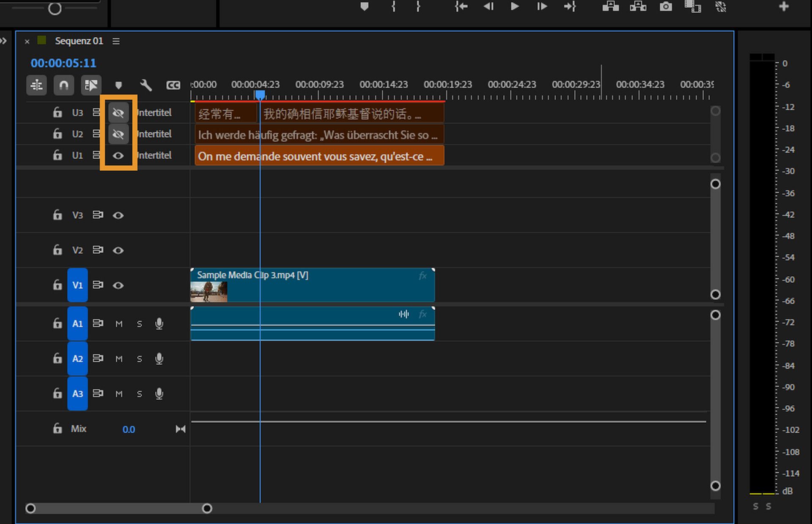This screenshot has height=524, width=812.
Task: Hide the U1 subtitle track output
Action: pyautogui.click(x=118, y=156)
